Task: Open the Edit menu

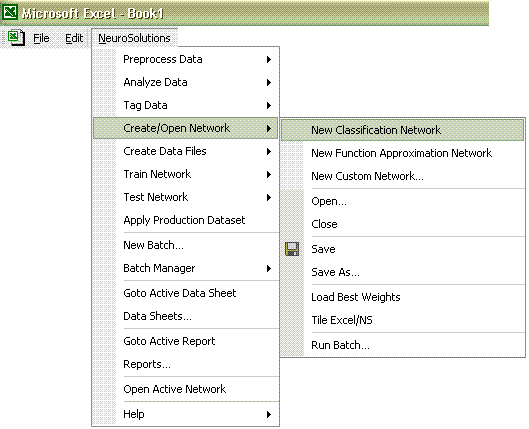Action: [74, 38]
